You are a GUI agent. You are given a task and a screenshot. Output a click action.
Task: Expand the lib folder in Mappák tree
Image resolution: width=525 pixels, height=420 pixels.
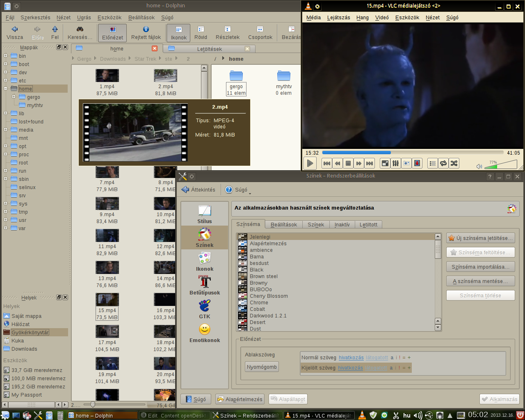pos(5,113)
